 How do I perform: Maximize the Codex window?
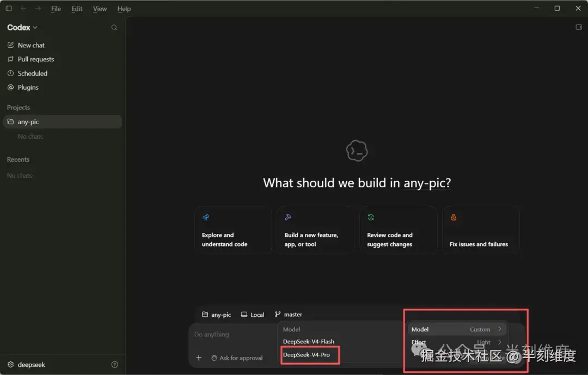tap(558, 8)
